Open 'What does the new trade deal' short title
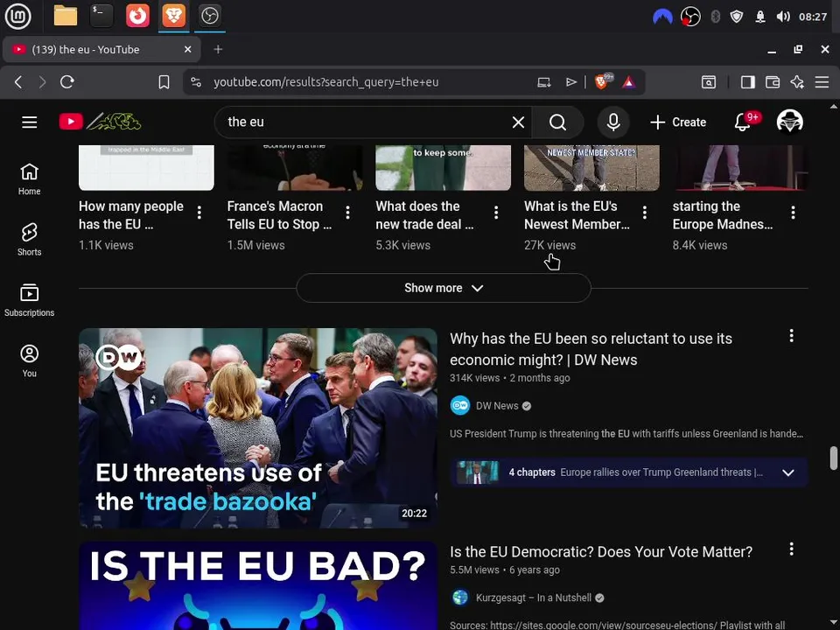 pyautogui.click(x=425, y=215)
